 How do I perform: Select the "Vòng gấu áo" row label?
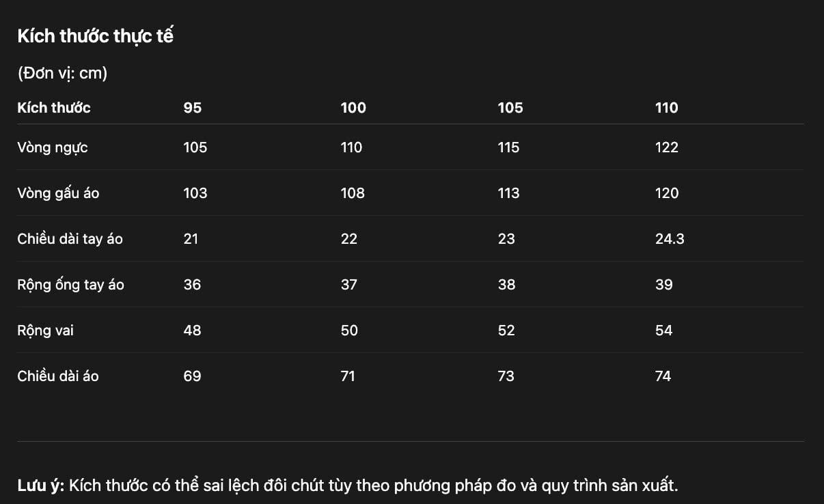coord(58,193)
